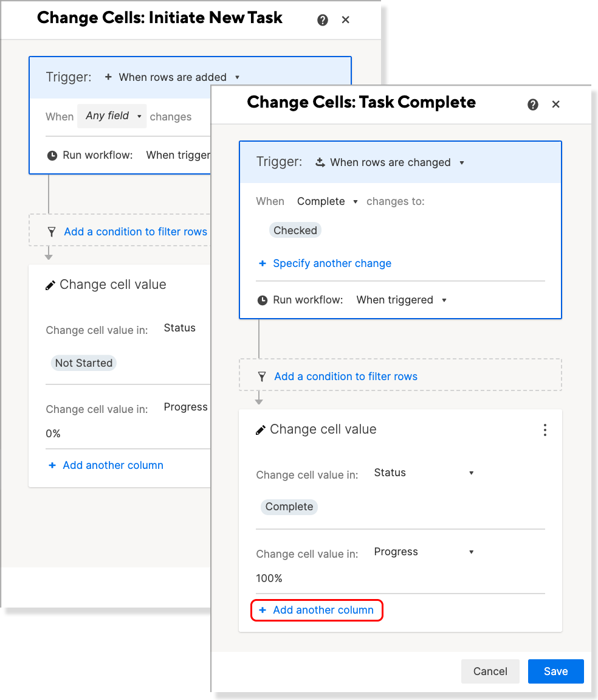Click filter funnel icon in Initiate New Task dialog
Viewport: 598px width, 700px height.
52,232
